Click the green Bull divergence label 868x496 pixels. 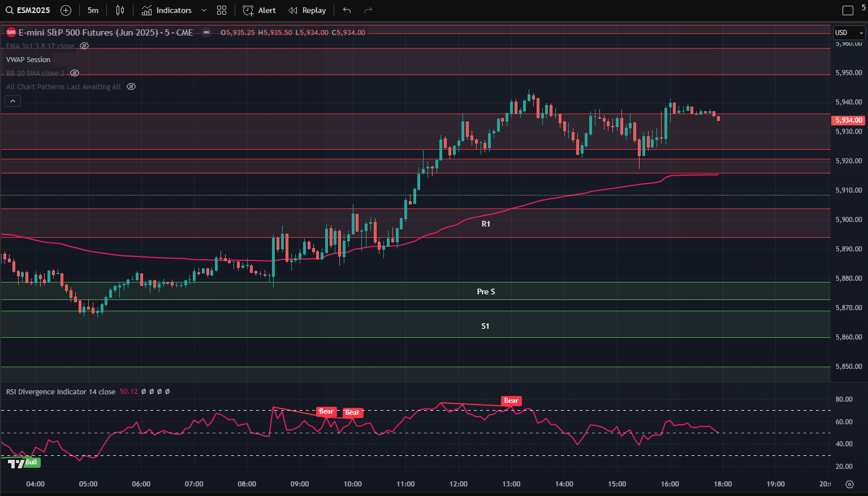(x=32, y=462)
